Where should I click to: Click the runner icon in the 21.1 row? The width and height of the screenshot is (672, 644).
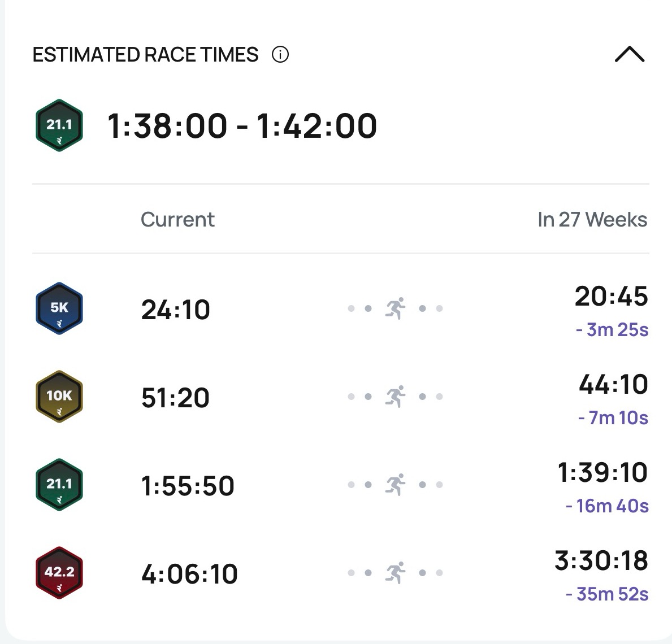[396, 485]
